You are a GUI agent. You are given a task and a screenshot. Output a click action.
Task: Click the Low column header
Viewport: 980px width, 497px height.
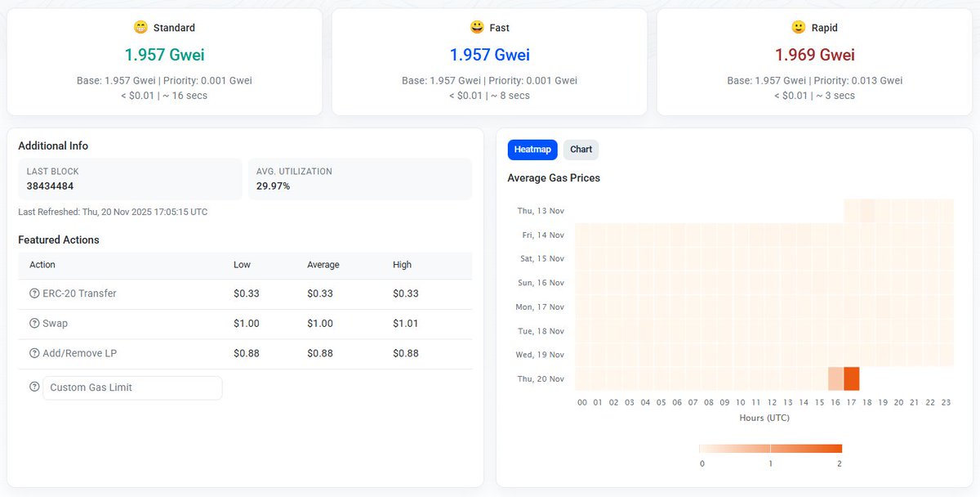pyautogui.click(x=242, y=265)
